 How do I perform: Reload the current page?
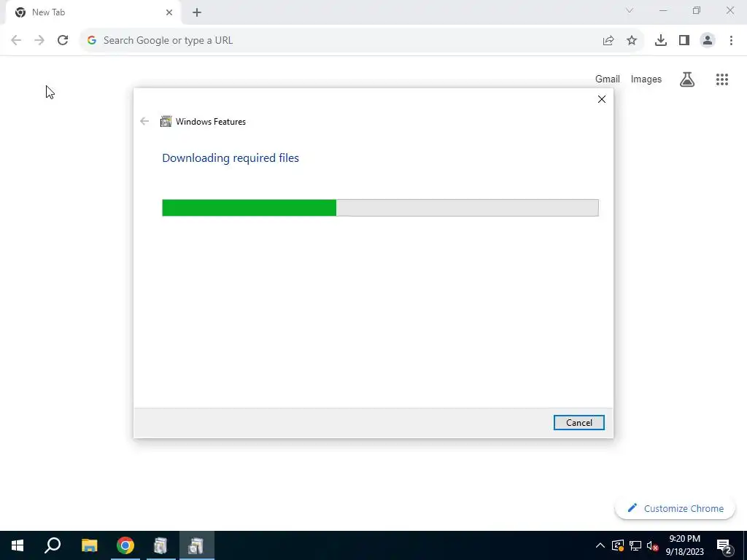point(63,41)
